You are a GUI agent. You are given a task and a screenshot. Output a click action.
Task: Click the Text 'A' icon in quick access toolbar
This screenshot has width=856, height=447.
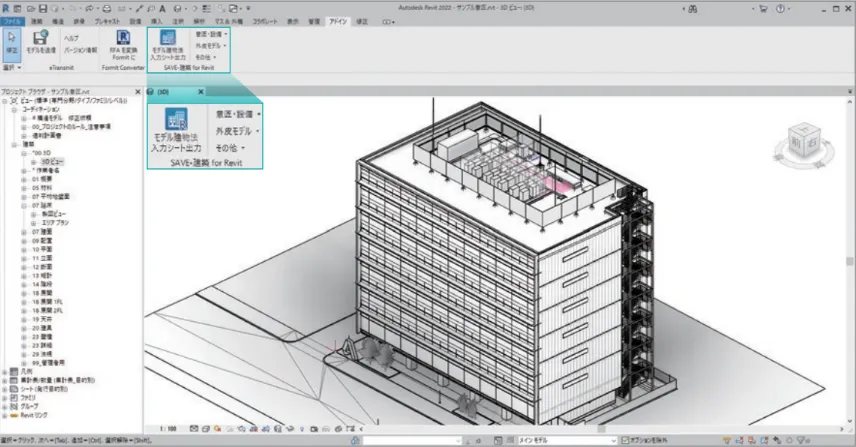click(x=161, y=7)
